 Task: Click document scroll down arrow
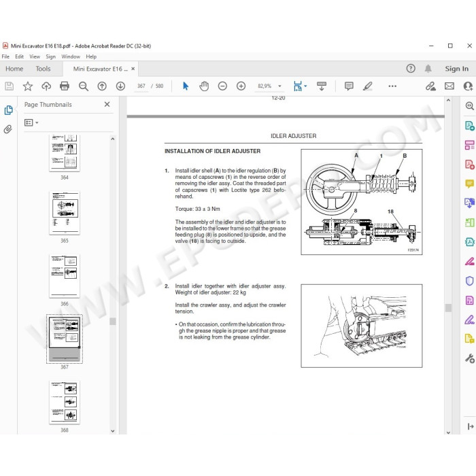[448, 432]
